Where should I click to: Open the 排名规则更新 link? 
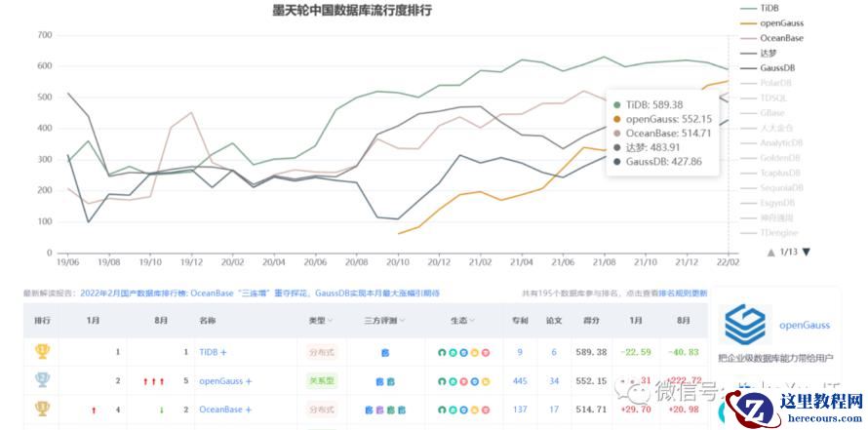tap(683, 293)
